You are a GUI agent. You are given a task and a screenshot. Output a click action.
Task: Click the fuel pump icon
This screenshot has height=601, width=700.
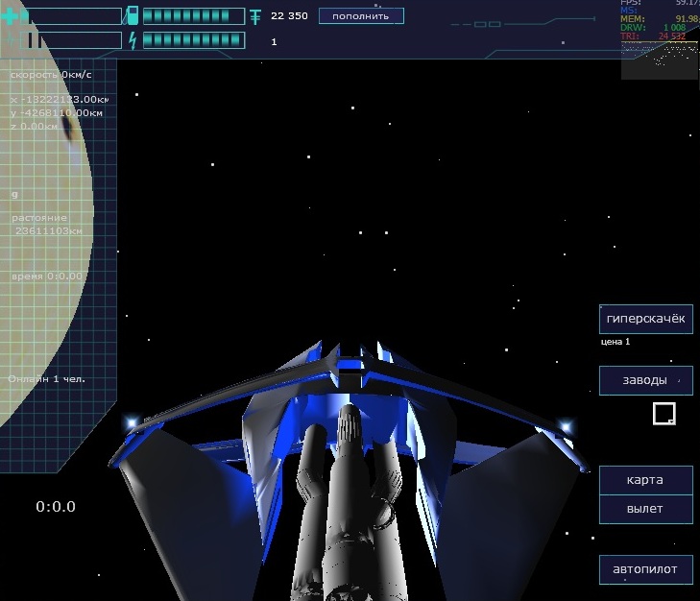[x=132, y=15]
